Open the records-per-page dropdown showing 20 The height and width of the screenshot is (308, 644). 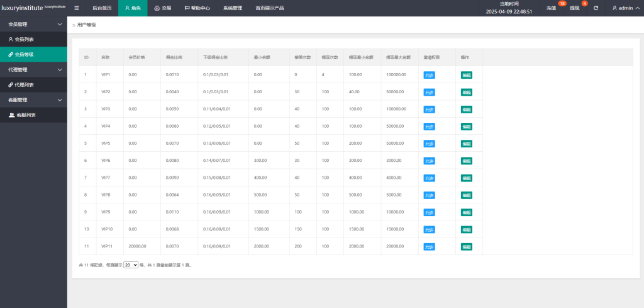131,265
